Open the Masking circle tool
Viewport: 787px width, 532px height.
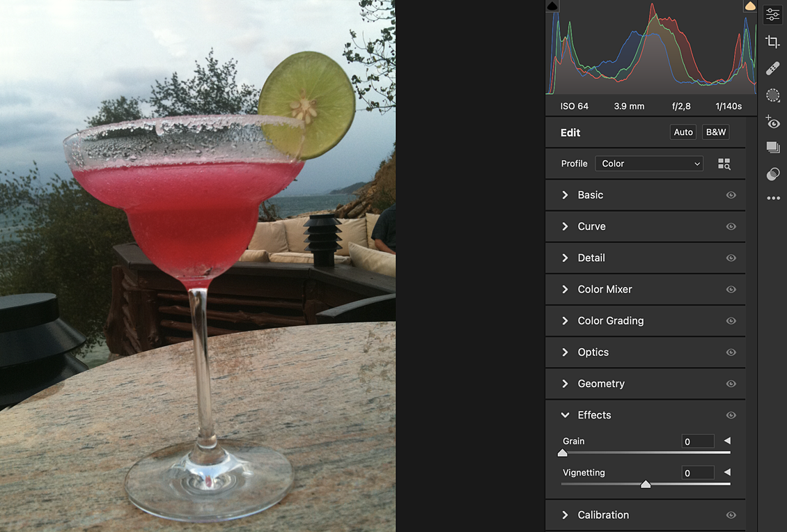pyautogui.click(x=773, y=95)
